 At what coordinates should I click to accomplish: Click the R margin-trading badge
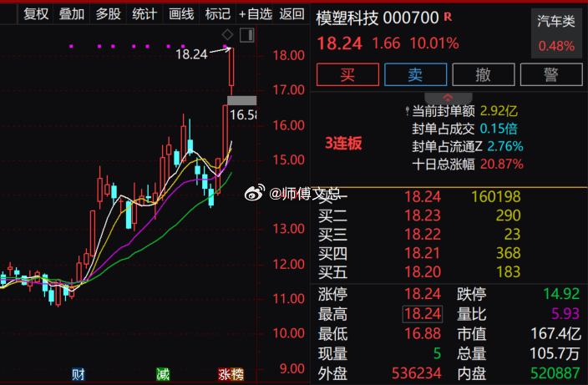click(x=448, y=17)
